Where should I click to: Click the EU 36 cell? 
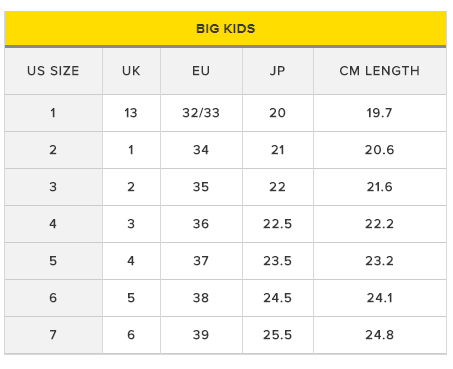(x=201, y=224)
